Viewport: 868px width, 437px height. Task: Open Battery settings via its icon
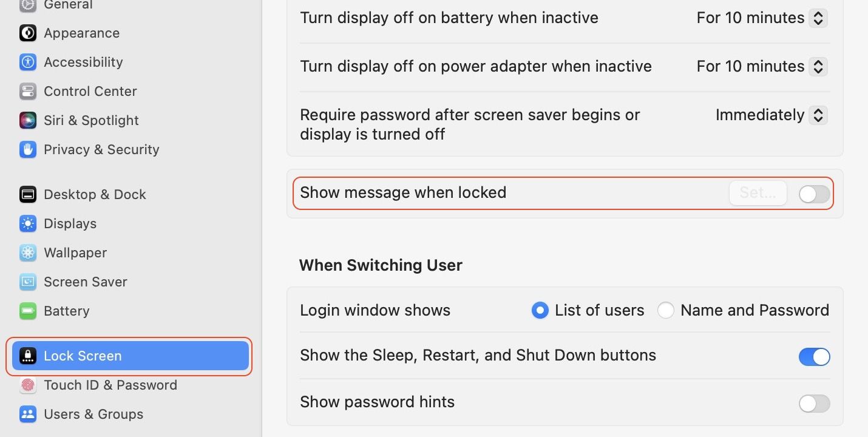click(x=28, y=311)
